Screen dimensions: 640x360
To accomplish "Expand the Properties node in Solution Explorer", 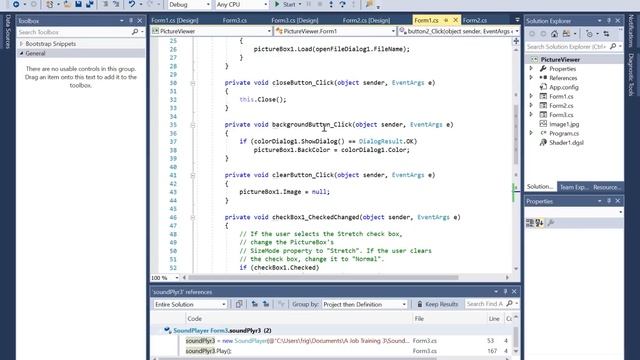I will click(x=531, y=69).
